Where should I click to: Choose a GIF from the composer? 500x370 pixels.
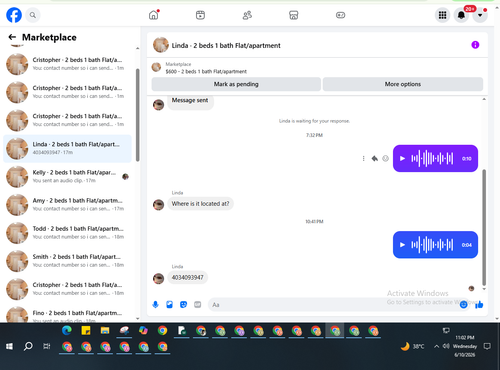click(197, 304)
